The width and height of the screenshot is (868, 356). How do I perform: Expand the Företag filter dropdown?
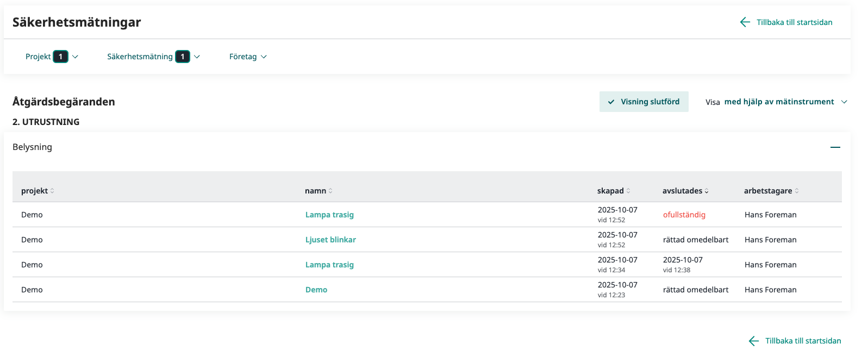click(248, 57)
